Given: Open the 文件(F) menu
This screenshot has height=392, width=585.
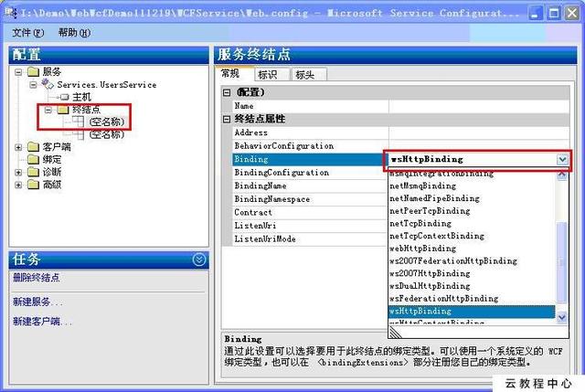Looking at the screenshot, I should (28, 33).
